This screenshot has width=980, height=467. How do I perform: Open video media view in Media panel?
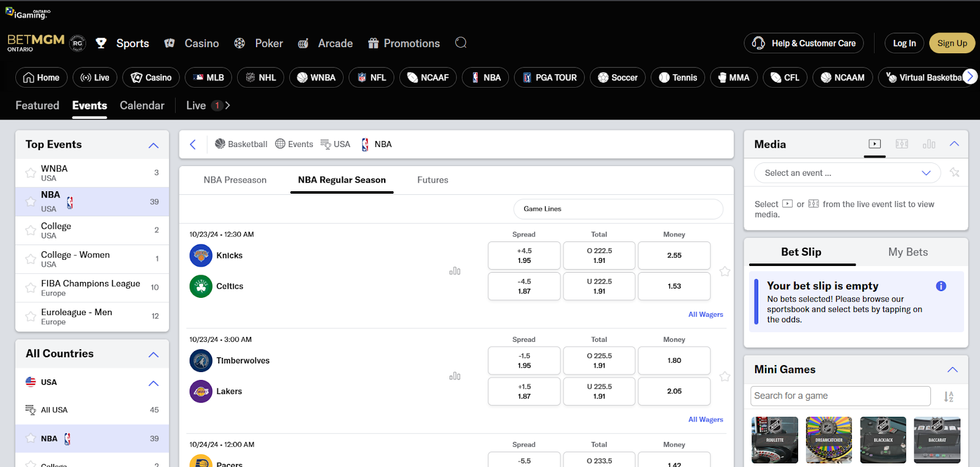coord(875,144)
